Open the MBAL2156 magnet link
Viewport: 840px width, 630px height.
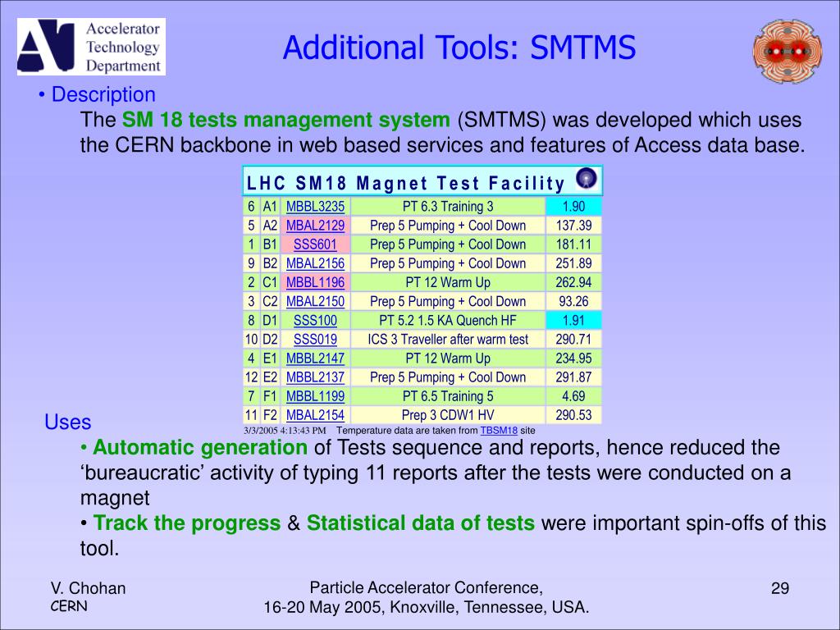click(315, 263)
